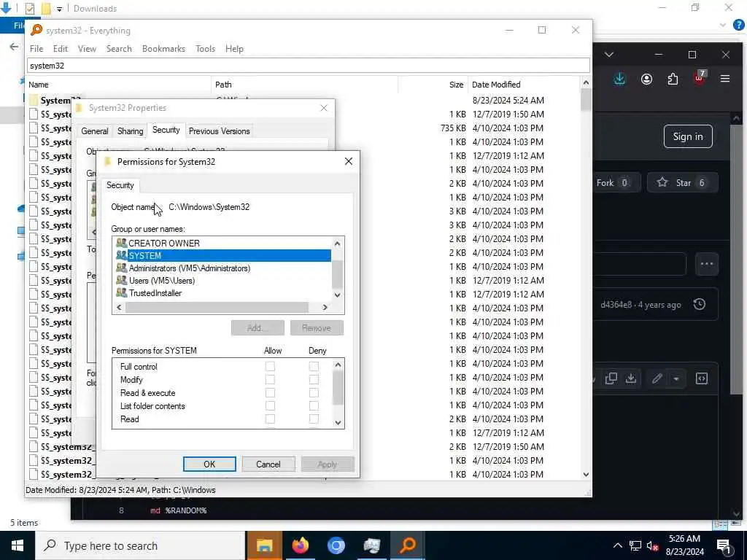
Task: Open symbols panel icon on GitHub
Action: point(702,378)
